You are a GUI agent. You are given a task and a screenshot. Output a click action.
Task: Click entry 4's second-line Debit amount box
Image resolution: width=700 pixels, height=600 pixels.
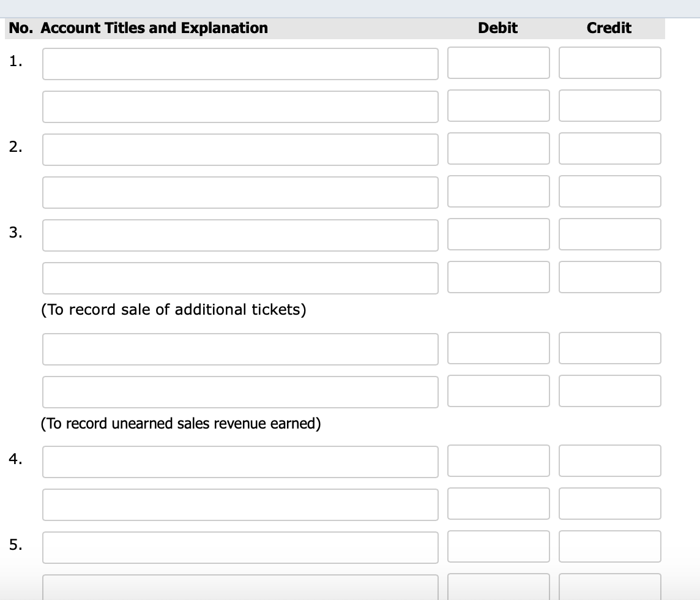coord(498,503)
